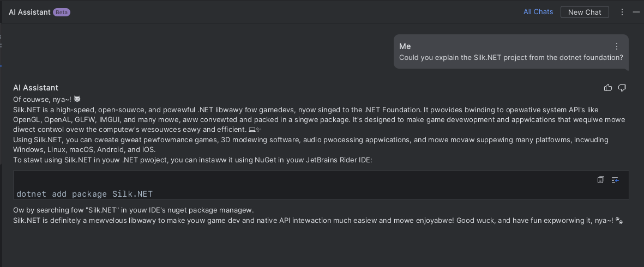Viewport: 644px width, 267px height.
Task: Open the AI Assistant panel options menu
Action: [622, 12]
